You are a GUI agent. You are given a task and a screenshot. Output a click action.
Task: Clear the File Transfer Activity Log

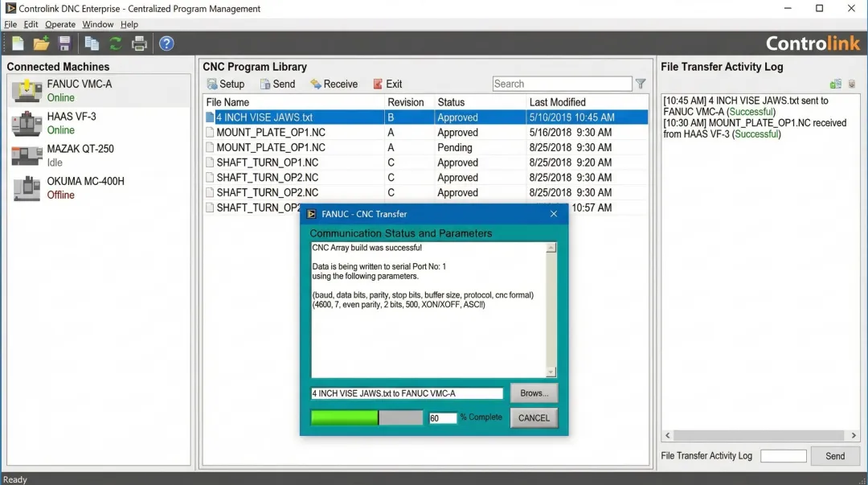852,84
